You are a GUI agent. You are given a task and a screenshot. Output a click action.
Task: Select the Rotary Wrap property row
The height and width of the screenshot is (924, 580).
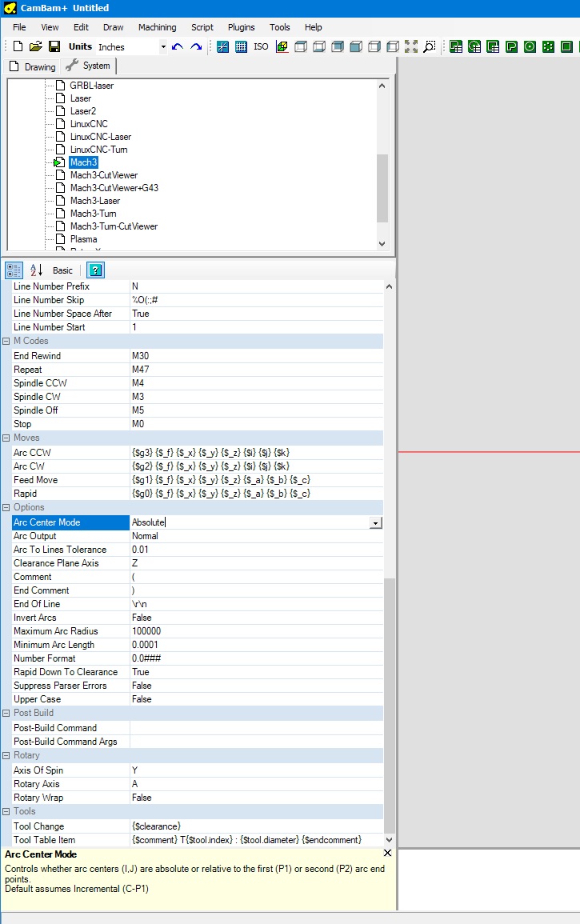coord(198,798)
